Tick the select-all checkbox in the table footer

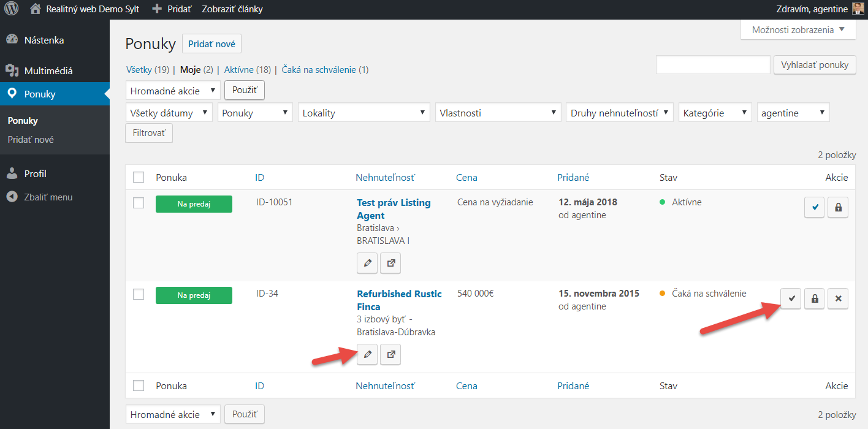[139, 385]
